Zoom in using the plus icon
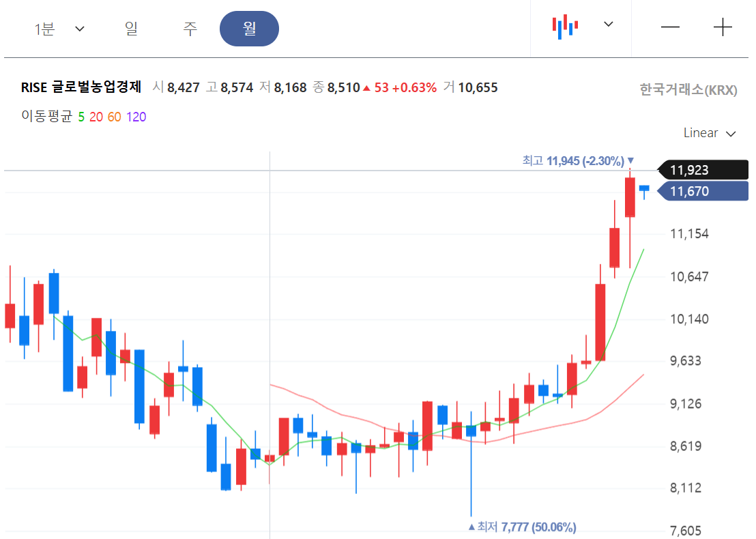The image size is (756, 539). pyautogui.click(x=723, y=27)
